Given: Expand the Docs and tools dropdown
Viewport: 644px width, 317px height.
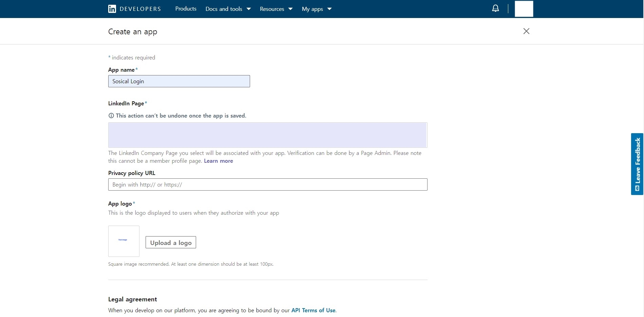Looking at the screenshot, I should [228, 9].
